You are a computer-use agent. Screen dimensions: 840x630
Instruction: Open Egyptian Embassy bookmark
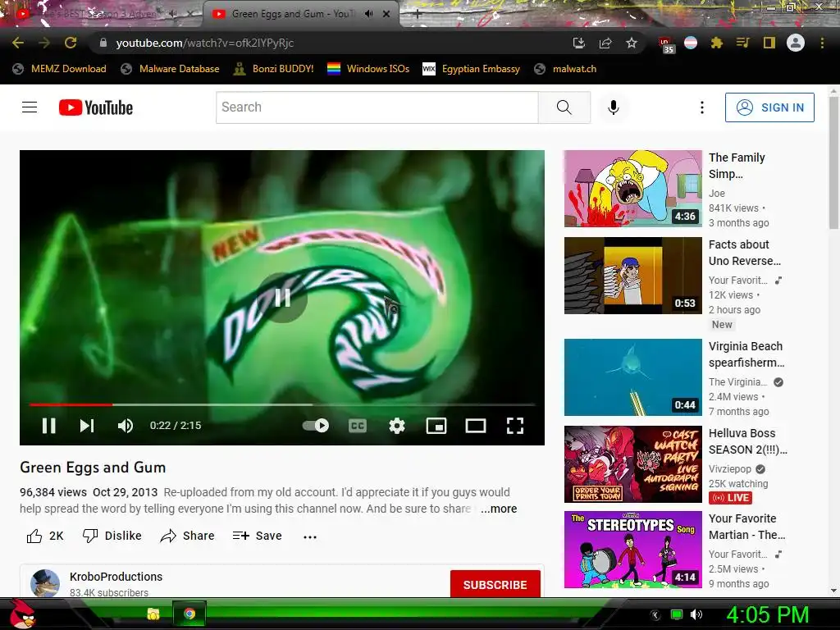click(472, 69)
